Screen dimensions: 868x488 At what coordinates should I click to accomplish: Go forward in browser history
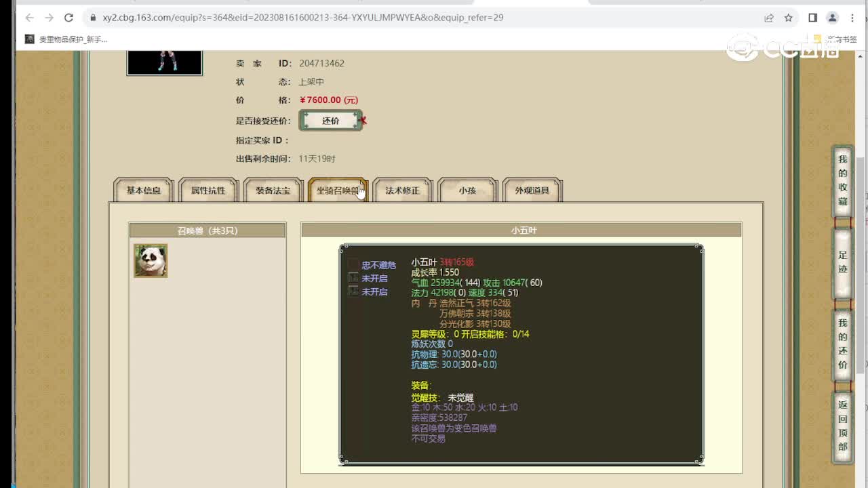pos(49,18)
